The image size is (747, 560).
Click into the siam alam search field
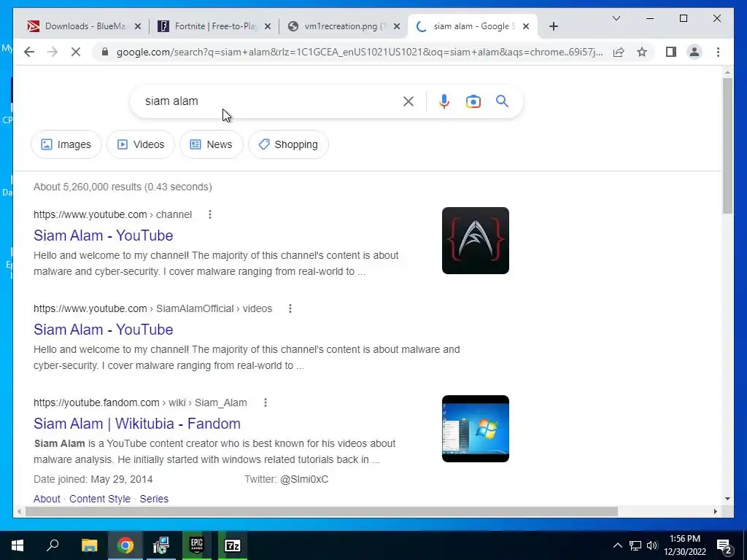(267, 101)
